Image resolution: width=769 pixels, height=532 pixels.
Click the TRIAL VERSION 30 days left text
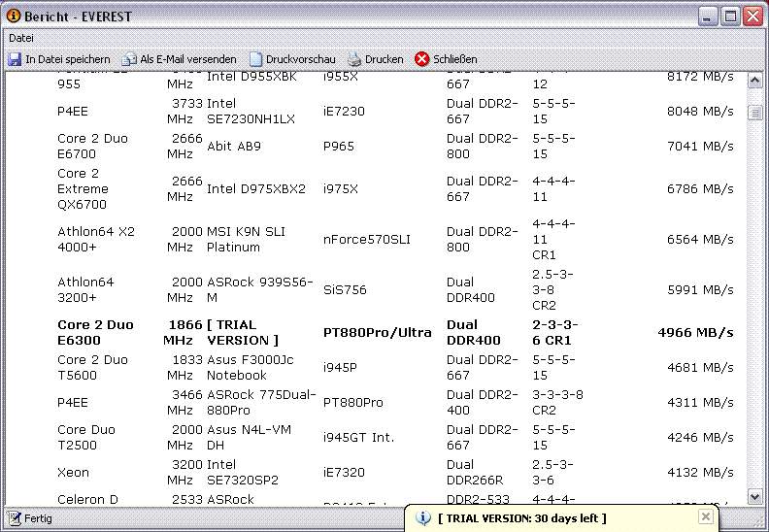pos(521,518)
